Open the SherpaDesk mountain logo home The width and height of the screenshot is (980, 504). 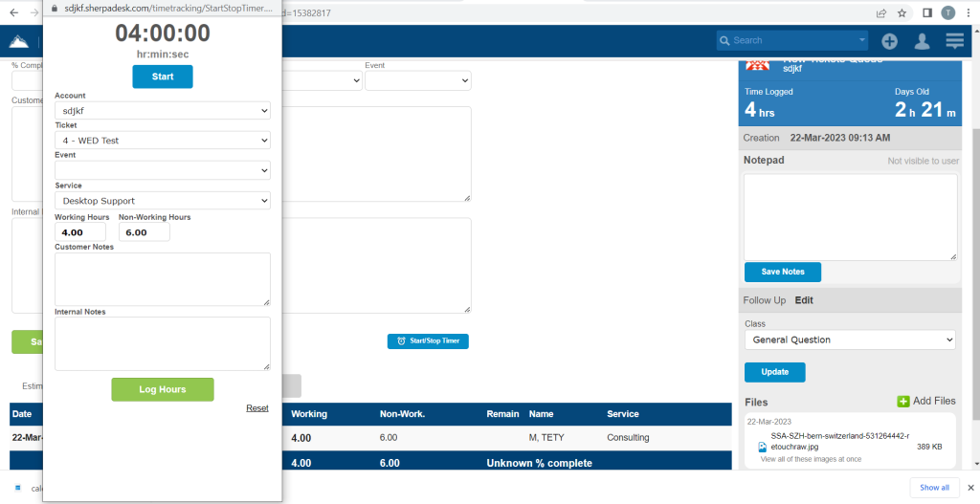click(x=19, y=41)
